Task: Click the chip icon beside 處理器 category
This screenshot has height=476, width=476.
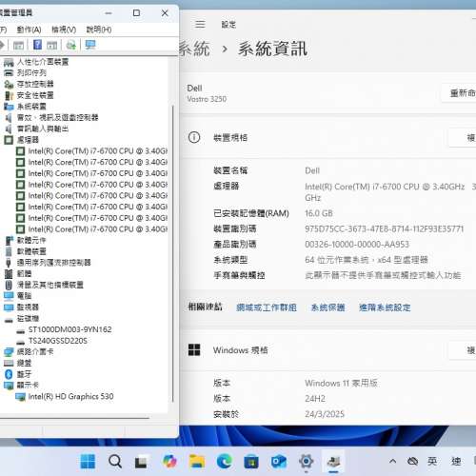Action: coord(9,140)
